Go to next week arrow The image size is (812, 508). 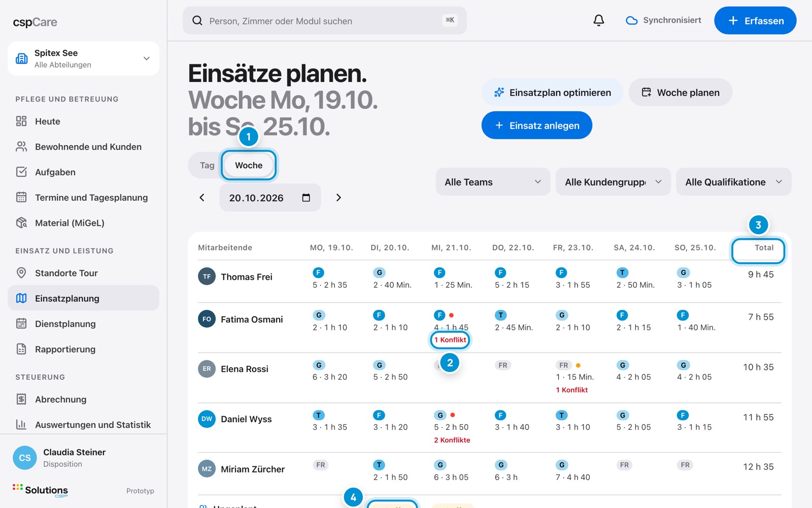[339, 198]
